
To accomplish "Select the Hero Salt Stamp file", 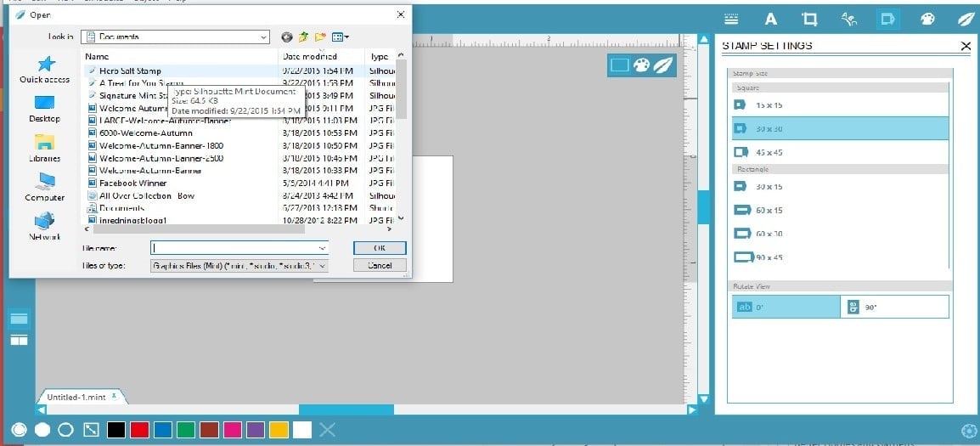I will 130,71.
